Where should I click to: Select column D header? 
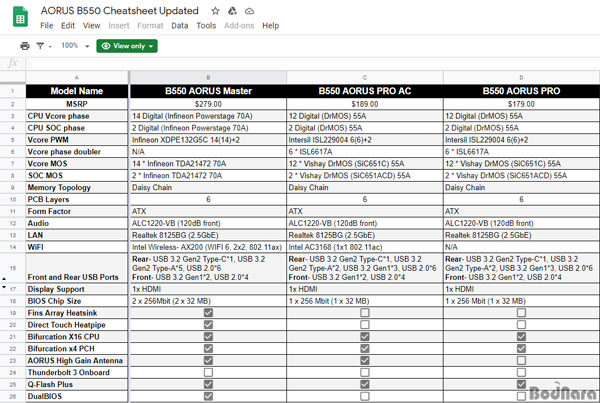(521, 77)
